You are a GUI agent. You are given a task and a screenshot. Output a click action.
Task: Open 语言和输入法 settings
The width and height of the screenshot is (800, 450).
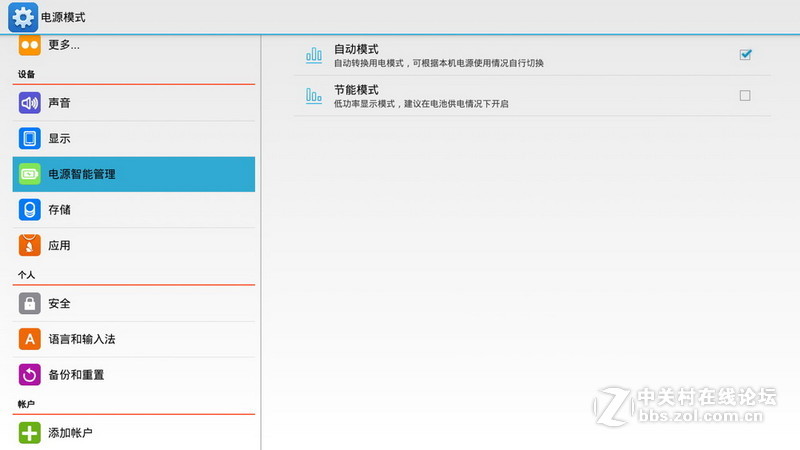tap(134, 339)
